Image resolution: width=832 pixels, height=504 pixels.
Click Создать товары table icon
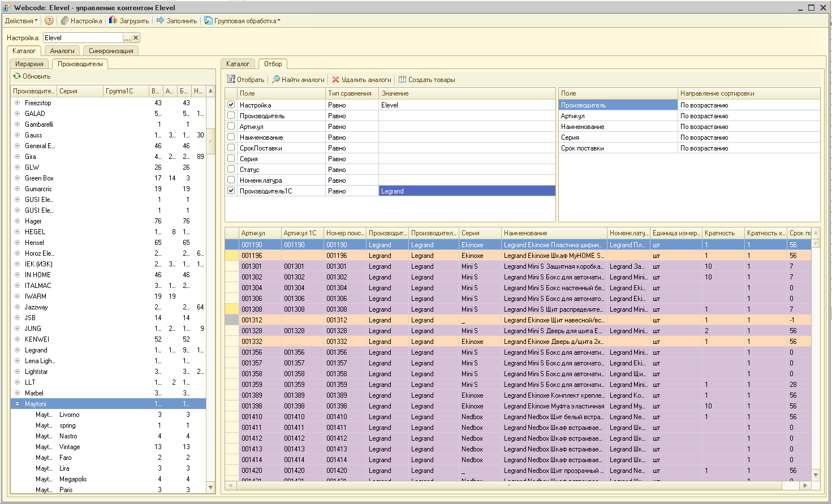pos(402,80)
